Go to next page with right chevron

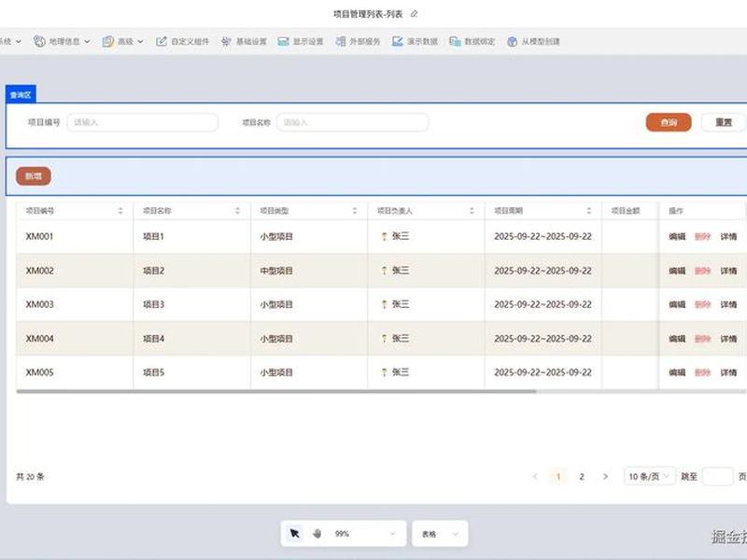[605, 476]
